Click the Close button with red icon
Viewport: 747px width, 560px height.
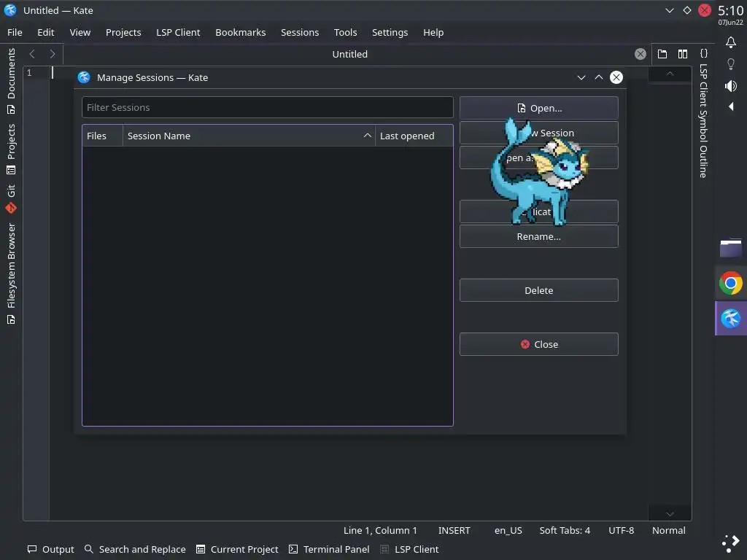point(539,344)
